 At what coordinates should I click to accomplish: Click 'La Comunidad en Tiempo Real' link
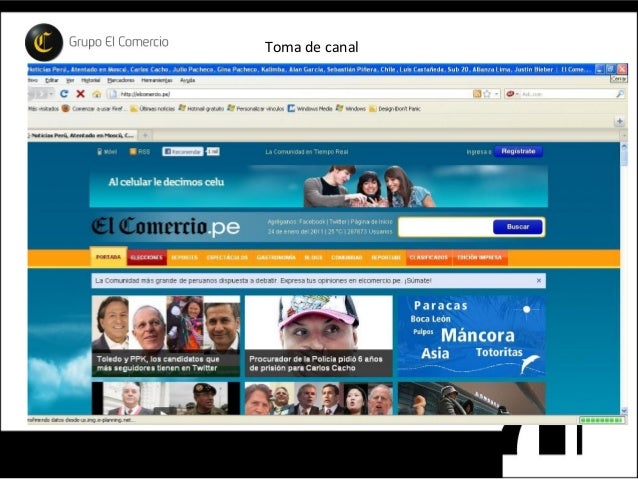[306, 152]
